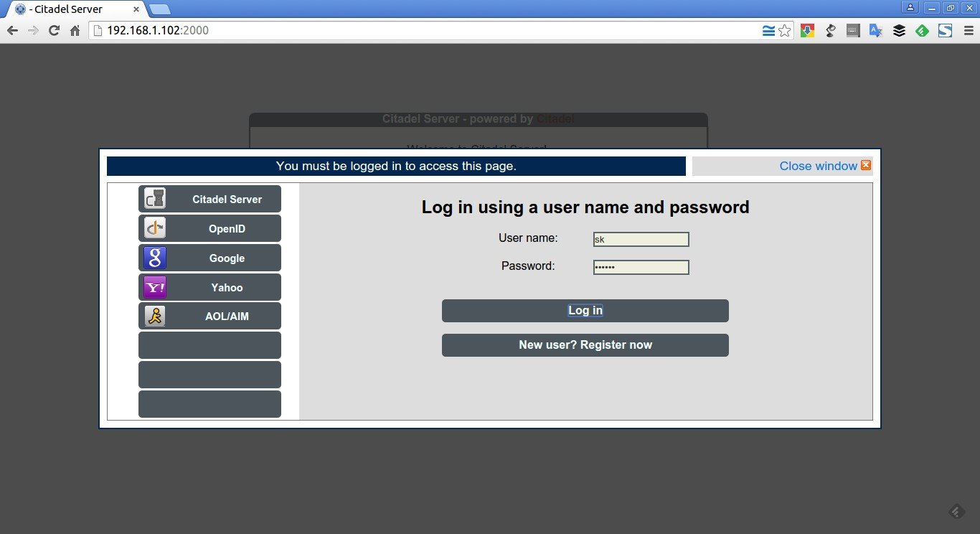Open the keyboard extension icon
Screen dimensions: 980x534
(853, 31)
